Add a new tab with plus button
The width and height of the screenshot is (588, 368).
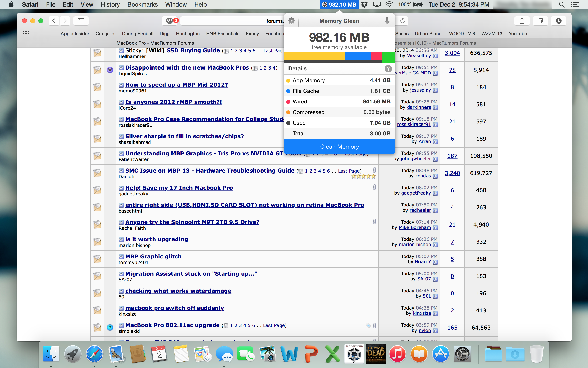click(x=567, y=43)
